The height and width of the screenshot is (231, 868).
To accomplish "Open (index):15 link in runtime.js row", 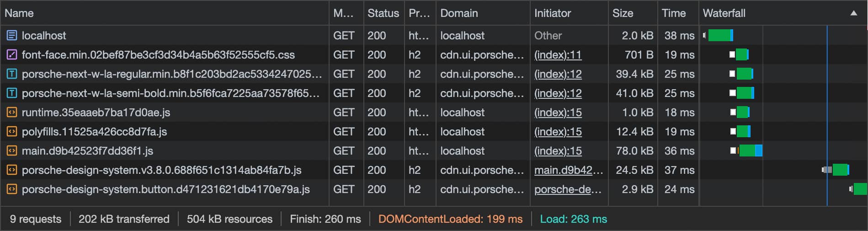I will coord(558,113).
